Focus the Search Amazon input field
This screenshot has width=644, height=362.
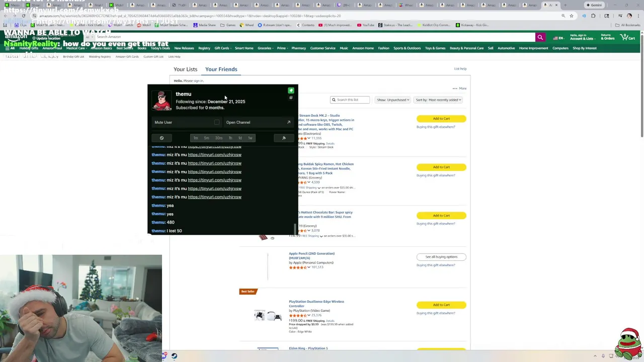pos(314,37)
